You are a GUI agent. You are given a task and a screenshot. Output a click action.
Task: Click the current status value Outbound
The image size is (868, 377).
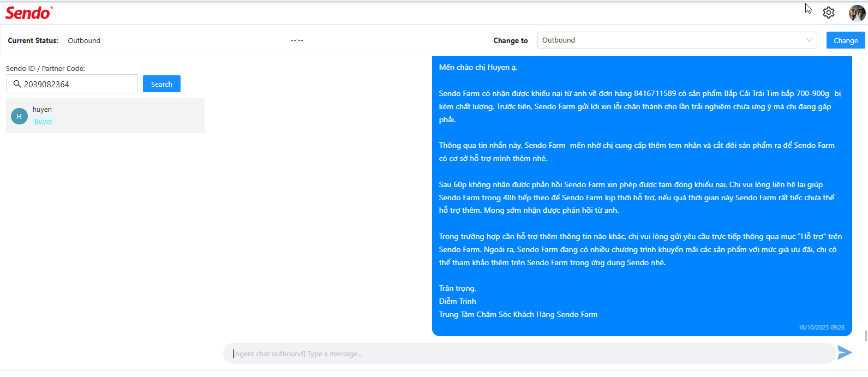point(84,40)
